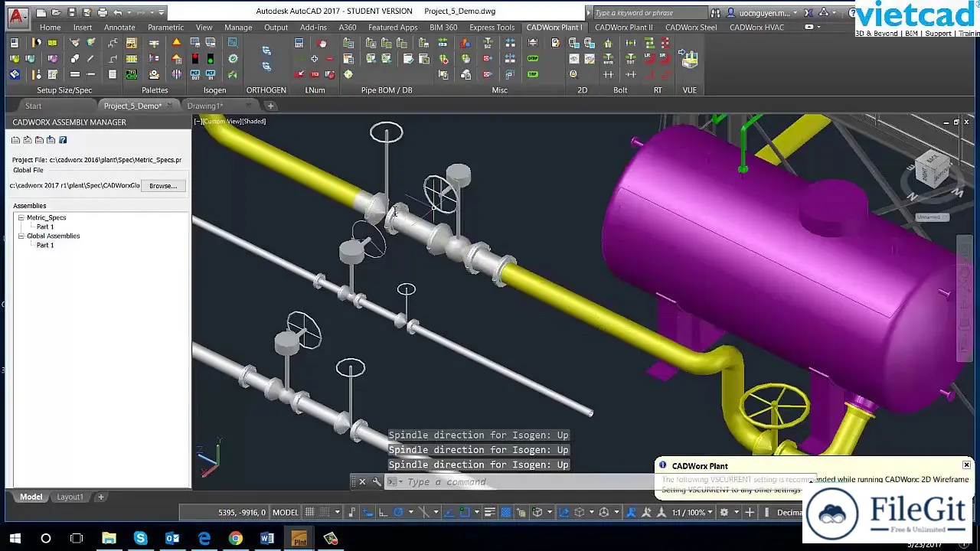Toggle polar tracking in status bar
This screenshot has height=551, width=980.
398,512
